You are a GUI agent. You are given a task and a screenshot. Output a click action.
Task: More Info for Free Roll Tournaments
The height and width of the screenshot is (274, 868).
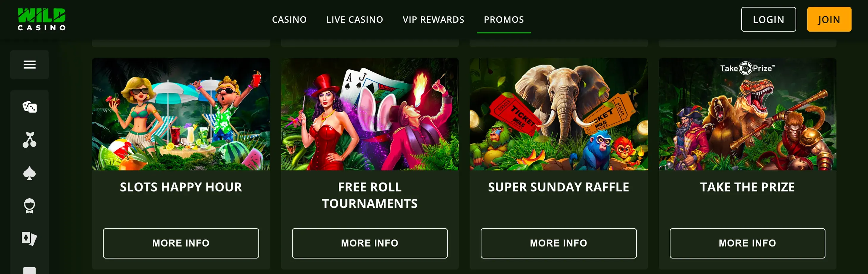[370, 243]
